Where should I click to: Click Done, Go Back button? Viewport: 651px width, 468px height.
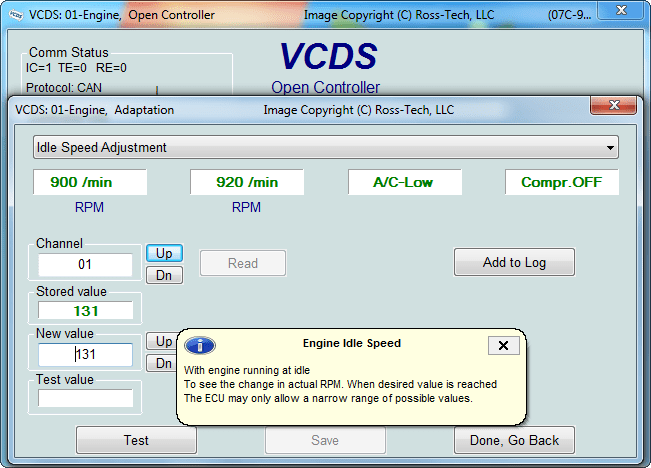(x=514, y=440)
